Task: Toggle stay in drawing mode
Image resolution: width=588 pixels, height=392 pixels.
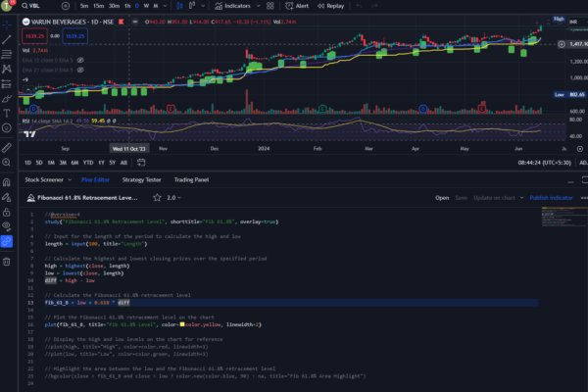Action: 7,197
